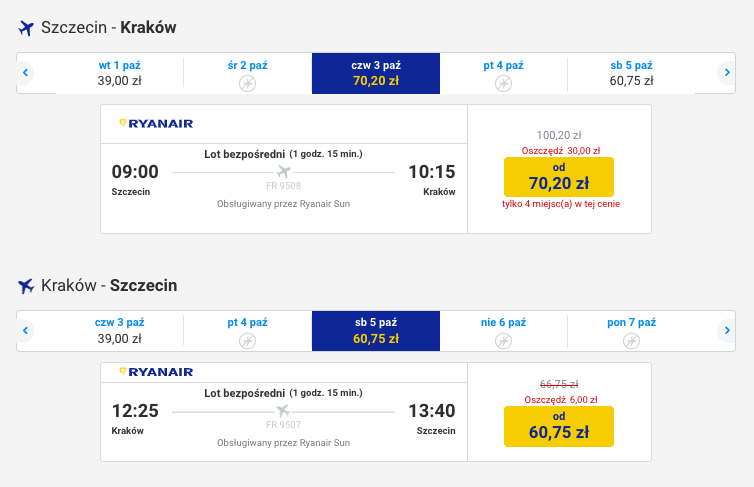Click next dates arrow for Kraków - Szczecin
This screenshot has height=487, width=754.
point(727,331)
